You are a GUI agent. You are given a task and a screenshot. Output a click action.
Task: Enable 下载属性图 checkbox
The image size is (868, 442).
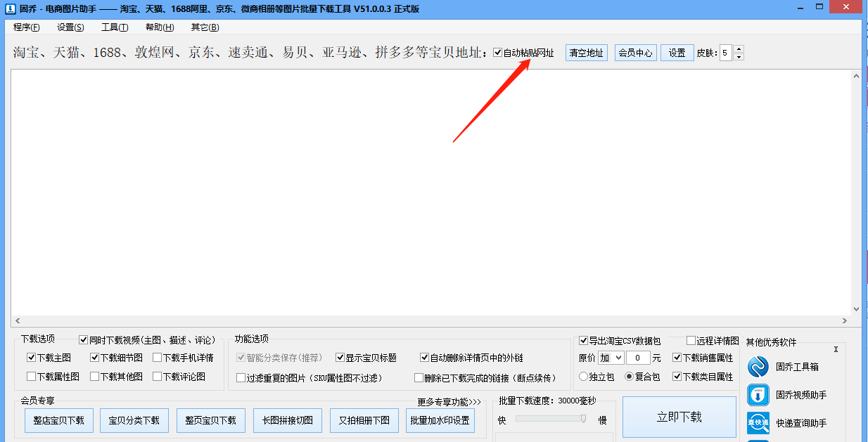[x=31, y=377]
